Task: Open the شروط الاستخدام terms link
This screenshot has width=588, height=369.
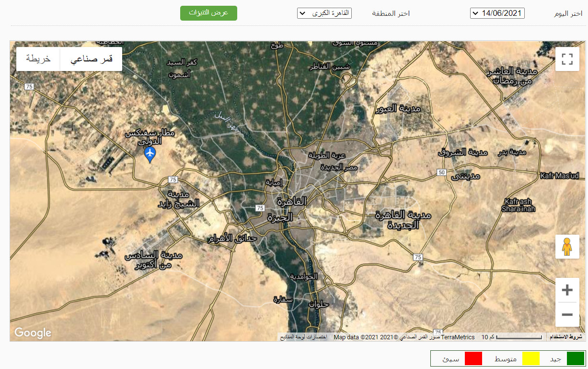Action: pyautogui.click(x=566, y=337)
